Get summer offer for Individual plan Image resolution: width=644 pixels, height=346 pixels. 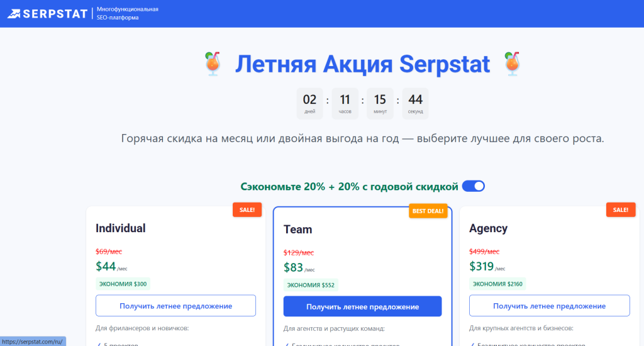point(176,305)
